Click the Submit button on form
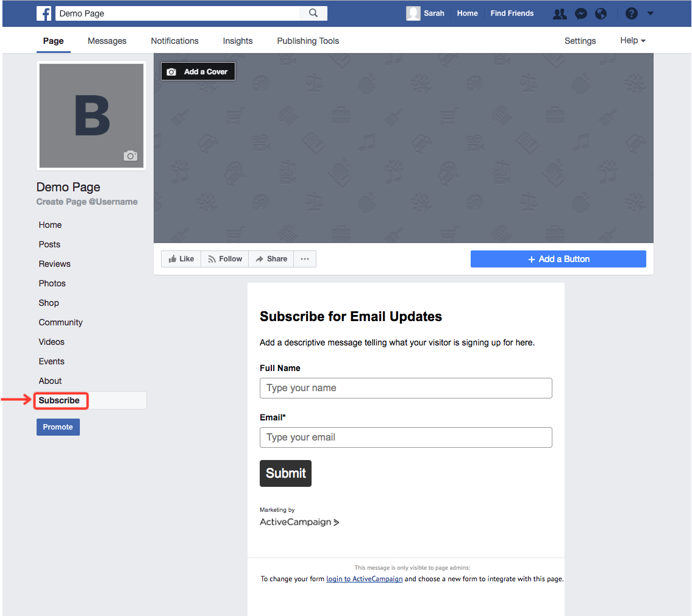 coord(285,473)
